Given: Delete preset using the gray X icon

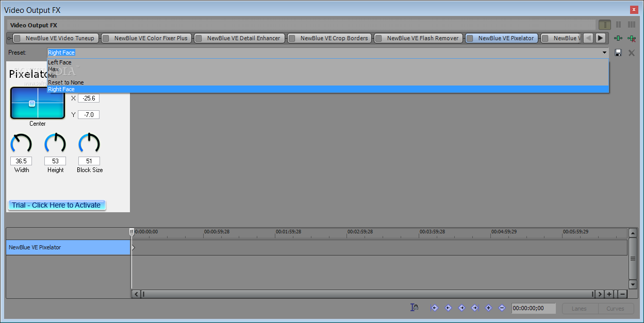Looking at the screenshot, I should click(631, 53).
